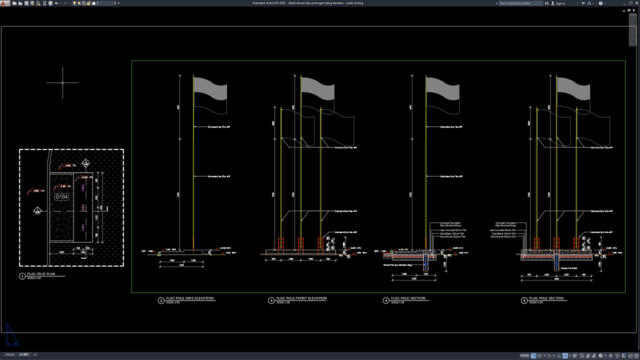Click the workspace switching gear icon
Screen dimensions: 640x360
(x=600, y=356)
